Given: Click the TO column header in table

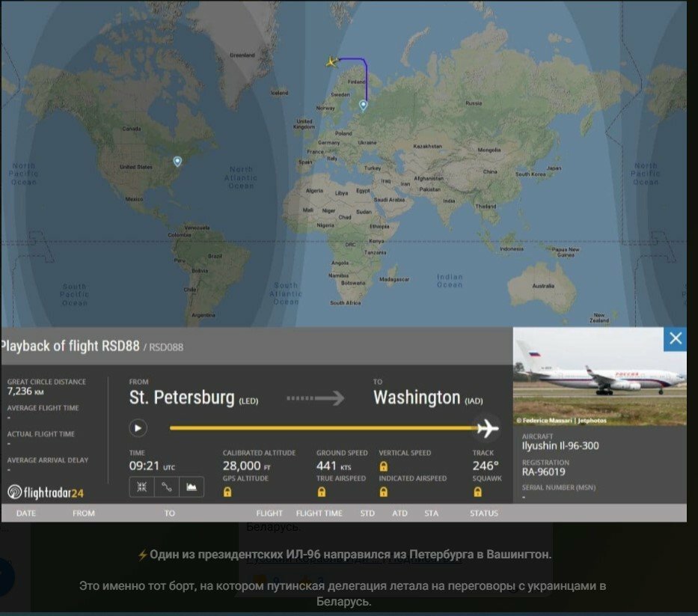Looking at the screenshot, I should coord(169,513).
